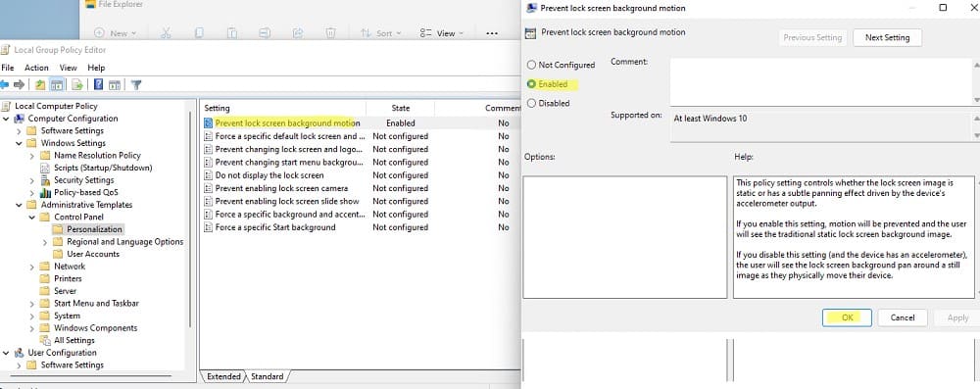Viewport: 980px width, 389px height.
Task: Switch to the Extended tab
Action: [x=223, y=376]
